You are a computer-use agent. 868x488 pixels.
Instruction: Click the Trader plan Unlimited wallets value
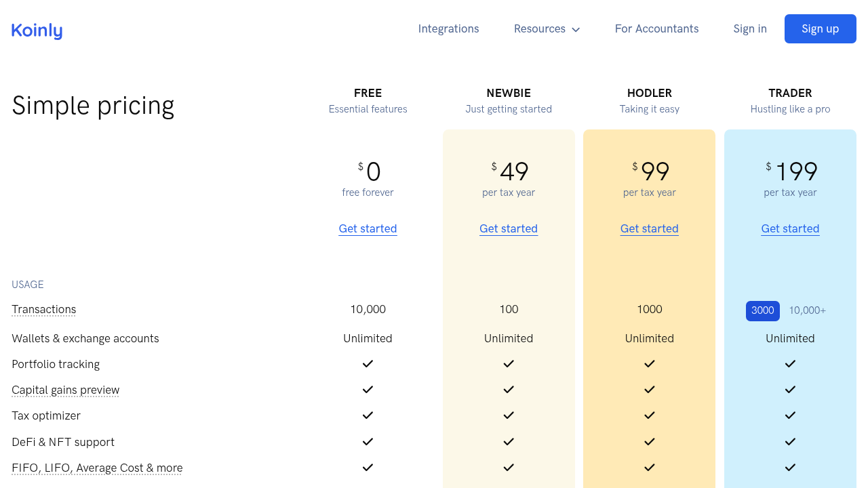[x=790, y=338]
